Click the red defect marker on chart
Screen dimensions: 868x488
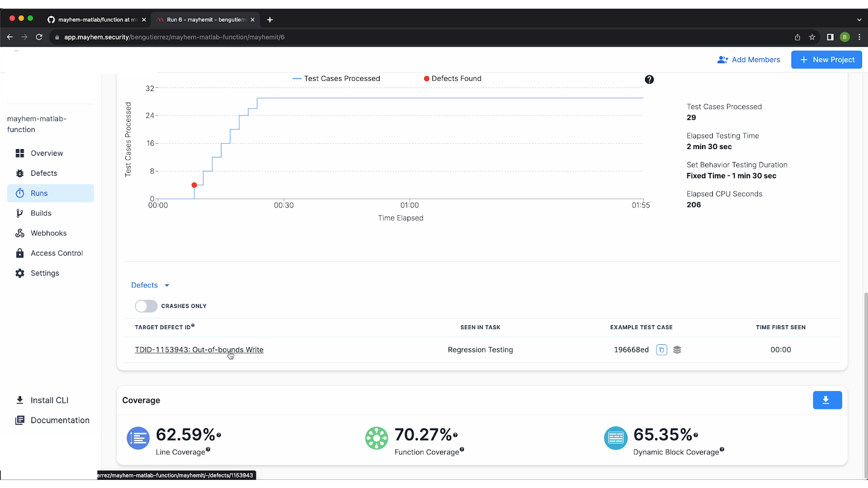tap(194, 185)
